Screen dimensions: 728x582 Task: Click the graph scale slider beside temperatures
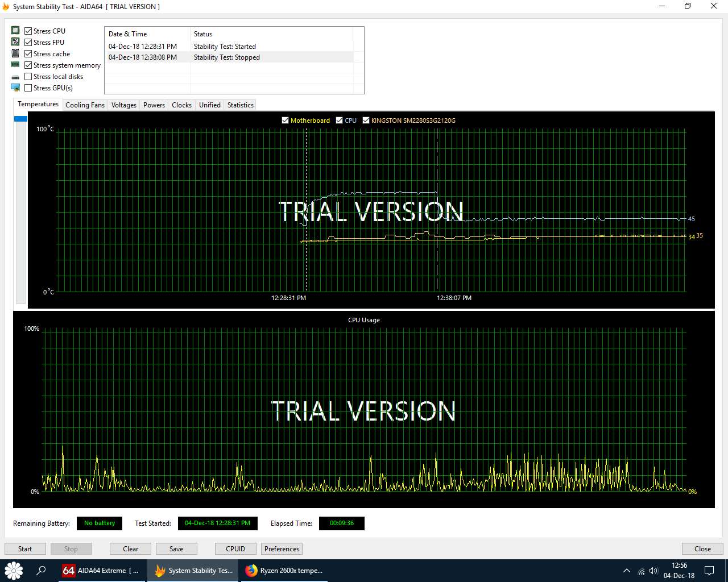20,119
